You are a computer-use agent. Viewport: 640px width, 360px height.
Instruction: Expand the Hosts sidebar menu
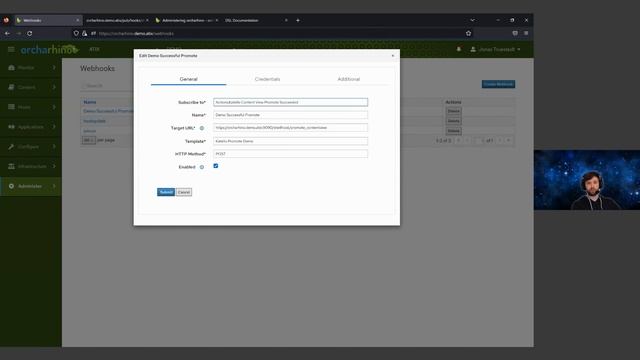[31, 107]
